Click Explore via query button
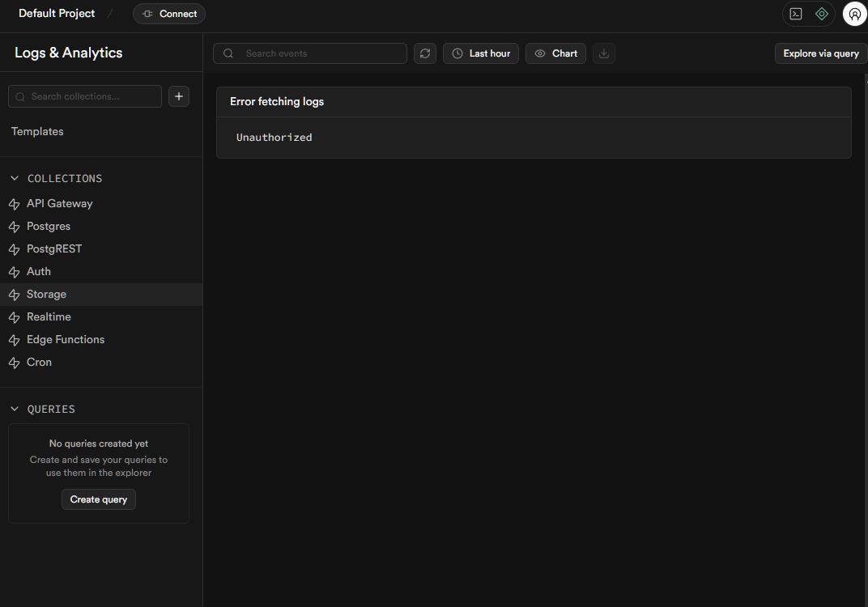Viewport: 868px width, 607px height. point(820,53)
